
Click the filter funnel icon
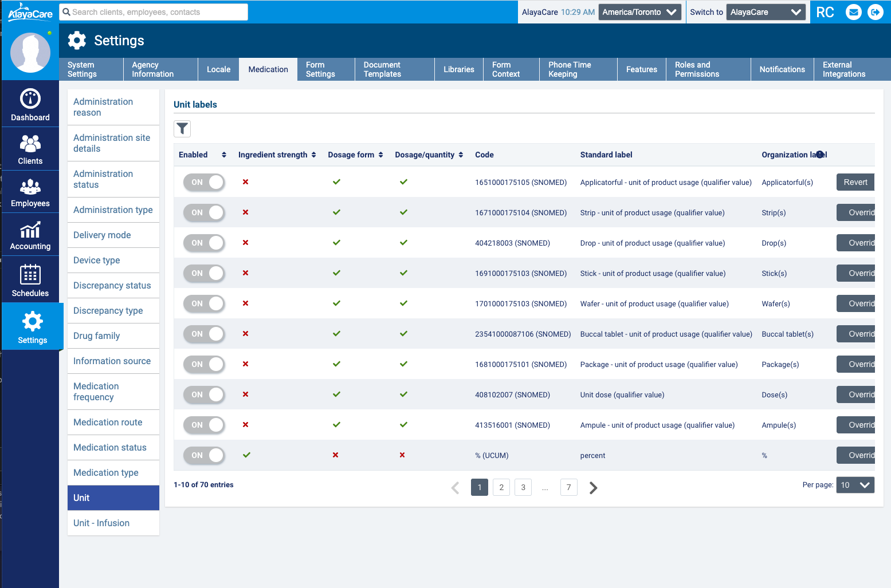point(182,129)
